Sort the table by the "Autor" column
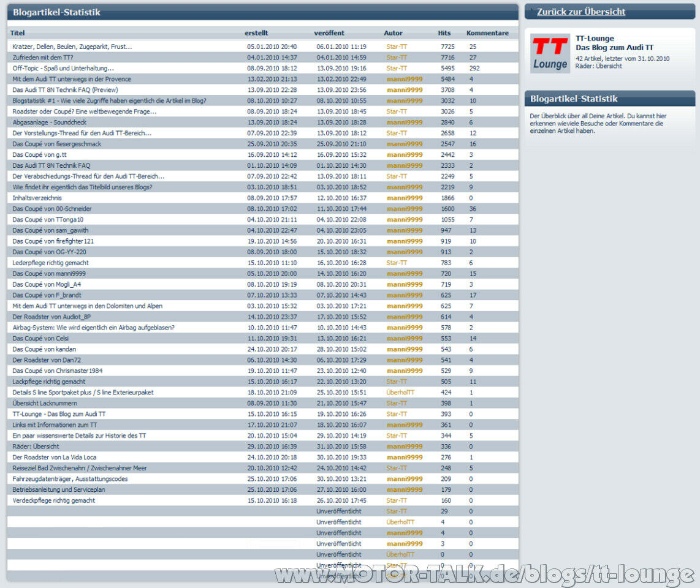This screenshot has height=588, width=700. (x=393, y=33)
